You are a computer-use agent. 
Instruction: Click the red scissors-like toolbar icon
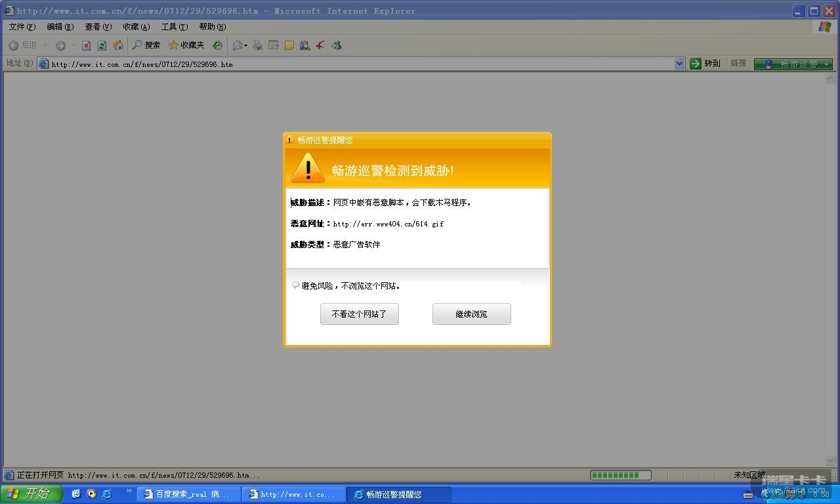tap(320, 45)
